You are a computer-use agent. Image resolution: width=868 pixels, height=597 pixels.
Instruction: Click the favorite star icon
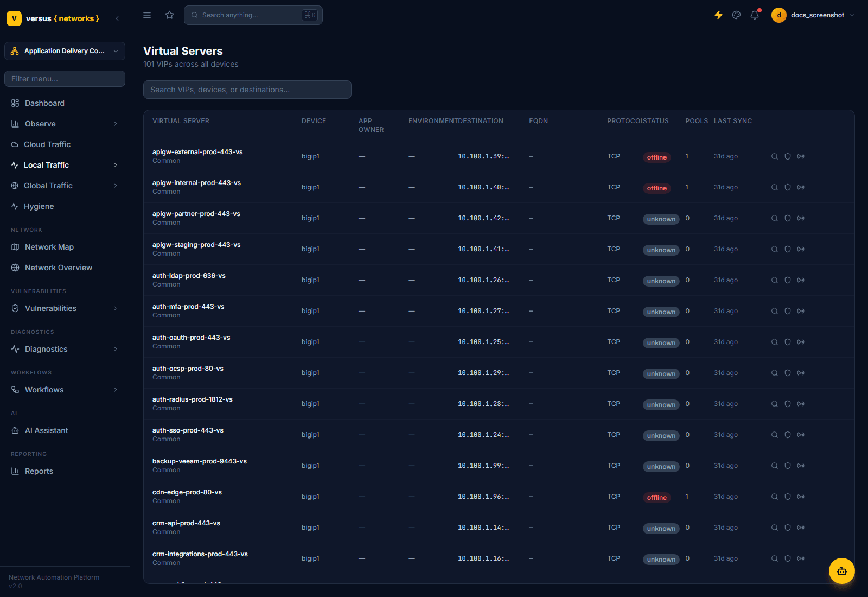tap(169, 15)
